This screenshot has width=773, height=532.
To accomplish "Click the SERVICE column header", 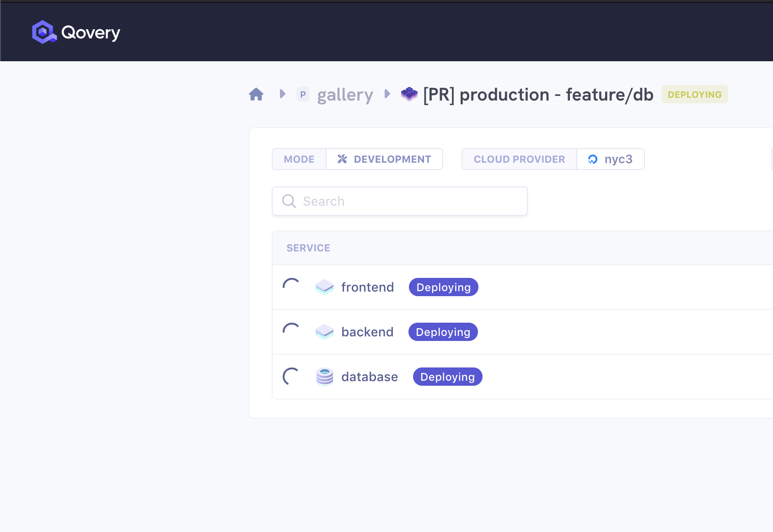I will (x=308, y=248).
